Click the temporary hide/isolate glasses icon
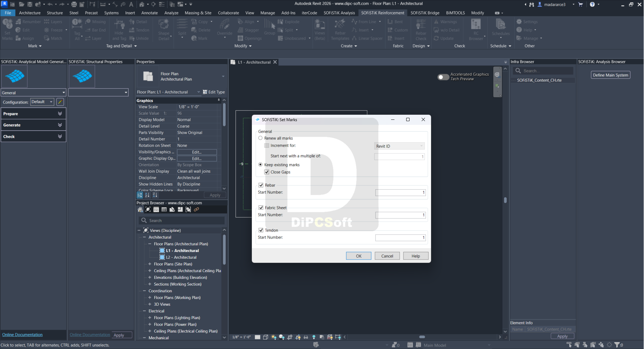The width and height of the screenshot is (644, 349). pos(306,337)
